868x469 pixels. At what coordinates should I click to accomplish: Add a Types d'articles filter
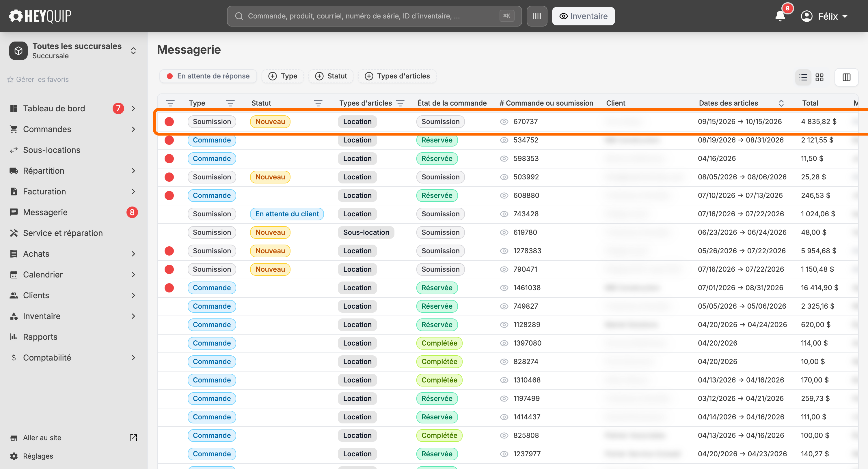[397, 76]
